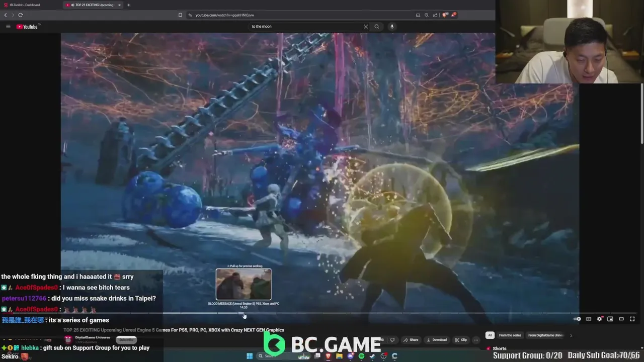Go back in browser history
This screenshot has height=362, width=644.
click(x=6, y=15)
